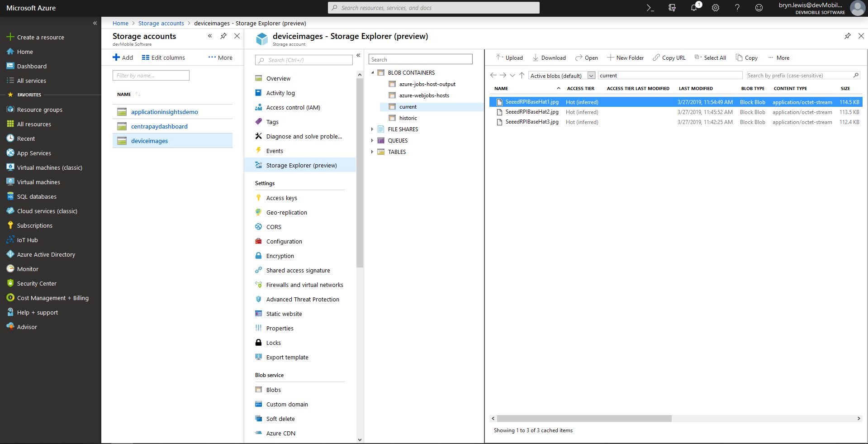Click the help question mark icon

click(737, 8)
